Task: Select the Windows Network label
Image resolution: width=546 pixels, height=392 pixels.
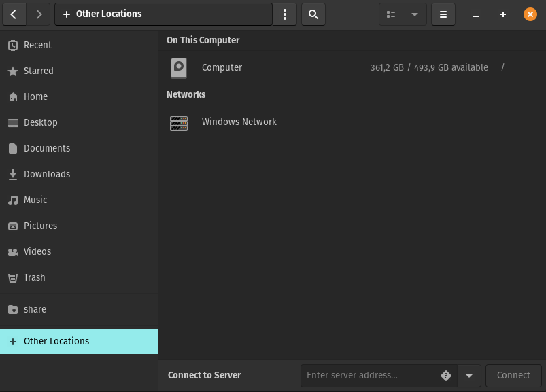Action: coord(239,122)
